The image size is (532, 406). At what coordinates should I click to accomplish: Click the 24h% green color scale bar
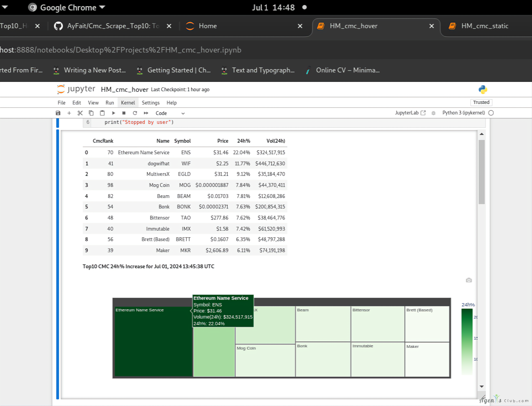tap(467, 341)
